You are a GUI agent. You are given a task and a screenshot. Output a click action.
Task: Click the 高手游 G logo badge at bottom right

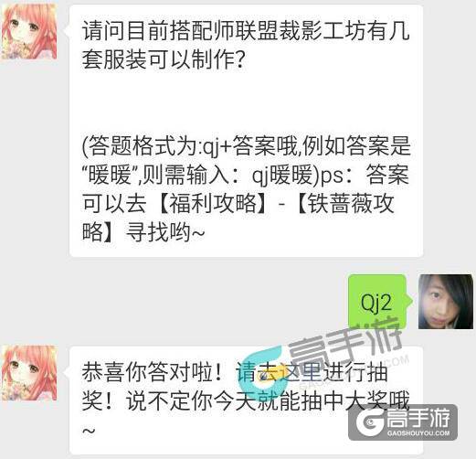click(x=403, y=422)
